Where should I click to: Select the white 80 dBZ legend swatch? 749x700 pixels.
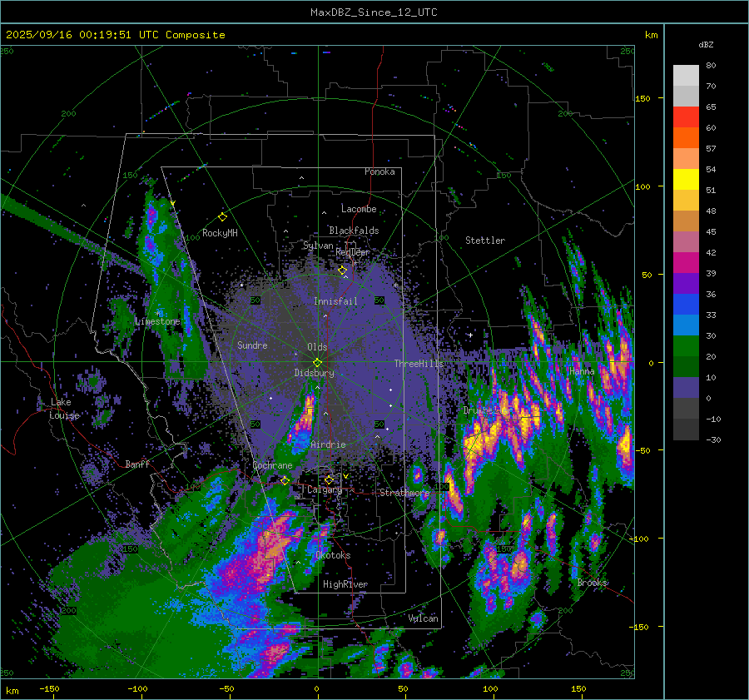tap(686, 75)
